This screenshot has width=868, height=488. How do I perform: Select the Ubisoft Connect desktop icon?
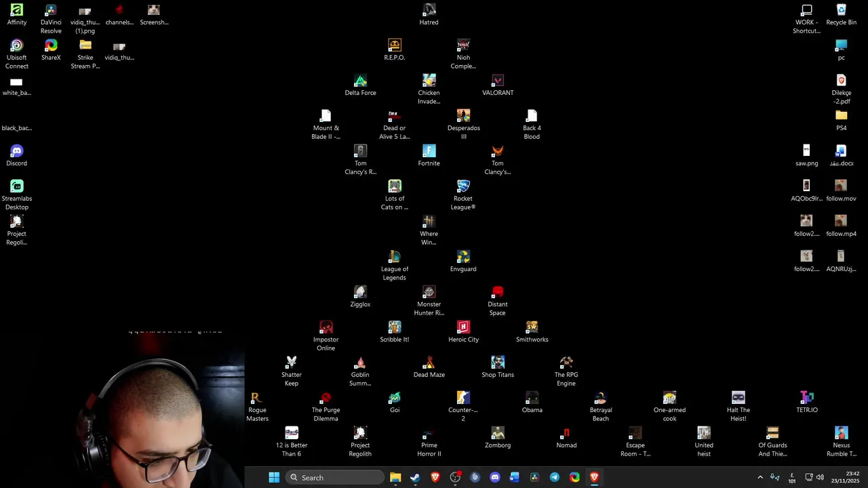pos(17,54)
